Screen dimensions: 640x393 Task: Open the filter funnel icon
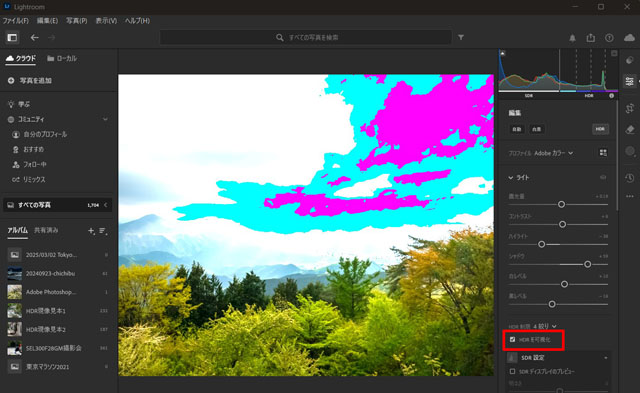[x=461, y=37]
